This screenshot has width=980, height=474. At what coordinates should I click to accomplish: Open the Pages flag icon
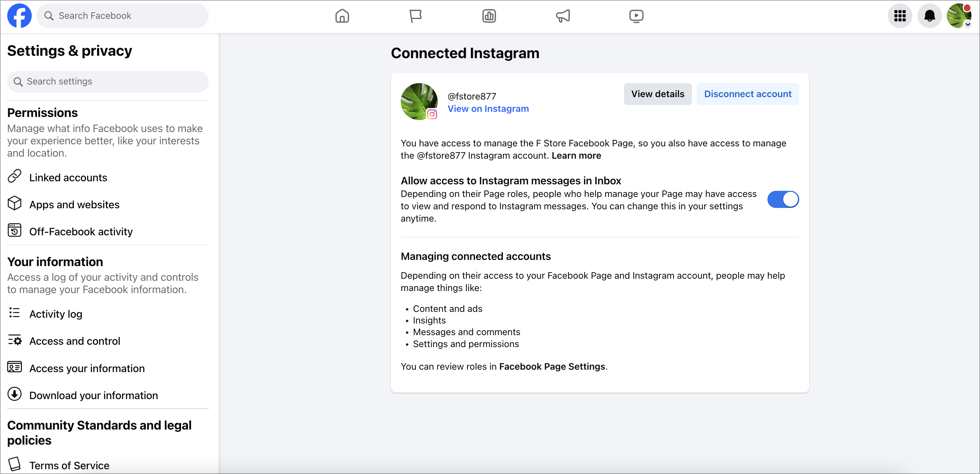pos(416,16)
